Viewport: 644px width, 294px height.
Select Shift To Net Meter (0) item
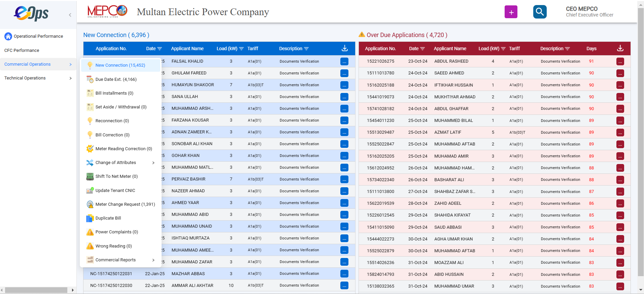[x=121, y=176]
